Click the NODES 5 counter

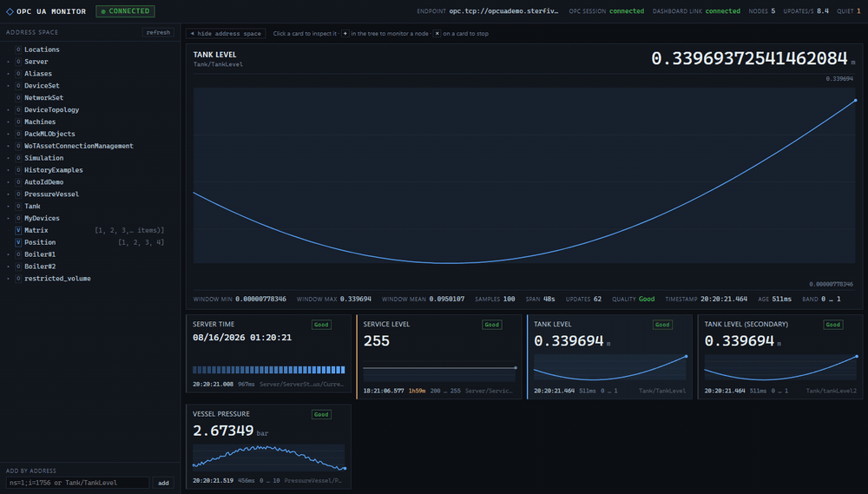point(762,11)
